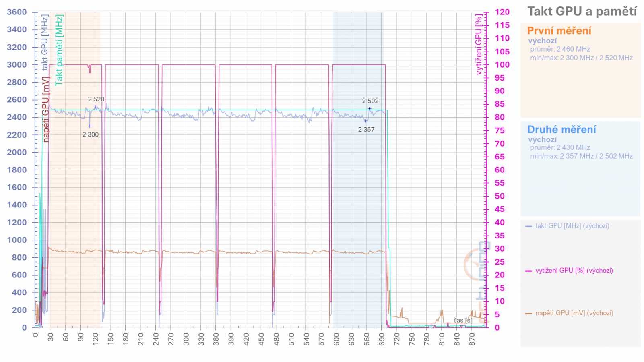The image size is (644, 362).
Task: Click the 'Takt pamětí [MHz]' axis title
Action: click(59, 50)
